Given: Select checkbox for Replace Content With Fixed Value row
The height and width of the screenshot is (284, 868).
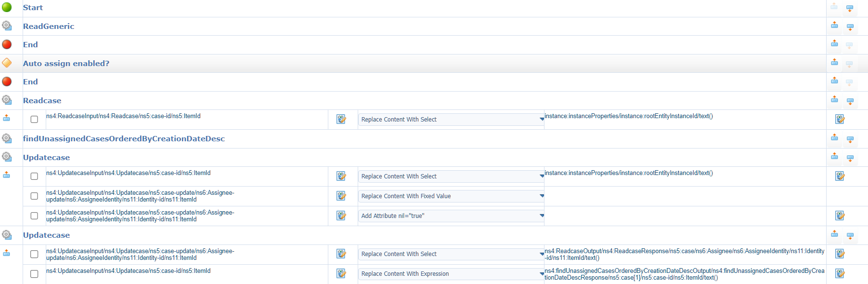Looking at the screenshot, I should tap(34, 196).
